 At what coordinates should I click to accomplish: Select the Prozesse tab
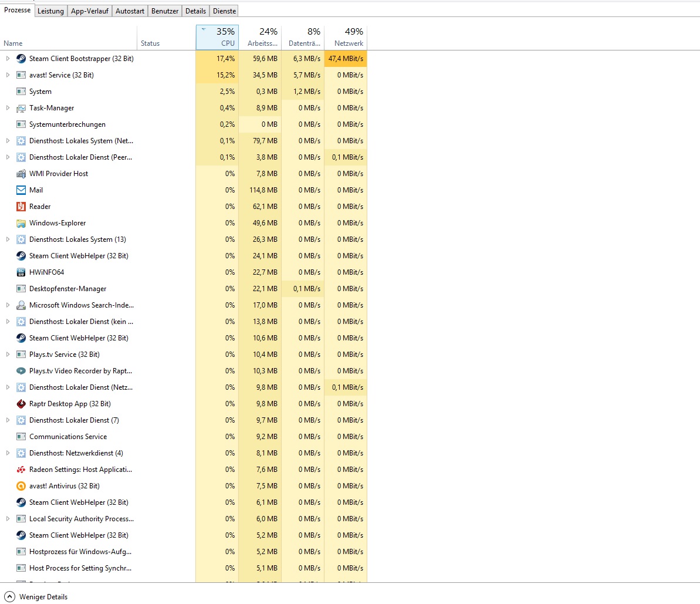coord(18,10)
